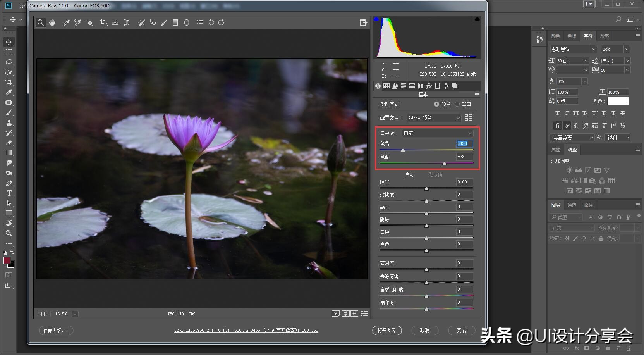Choose the 颜色 treatment radio button
644x355 pixels.
coord(436,104)
